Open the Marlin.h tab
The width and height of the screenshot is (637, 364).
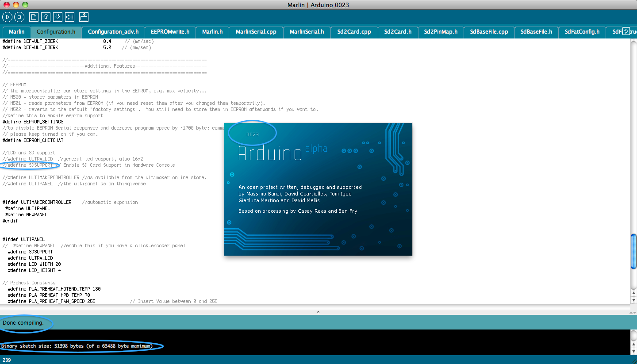[x=212, y=32]
